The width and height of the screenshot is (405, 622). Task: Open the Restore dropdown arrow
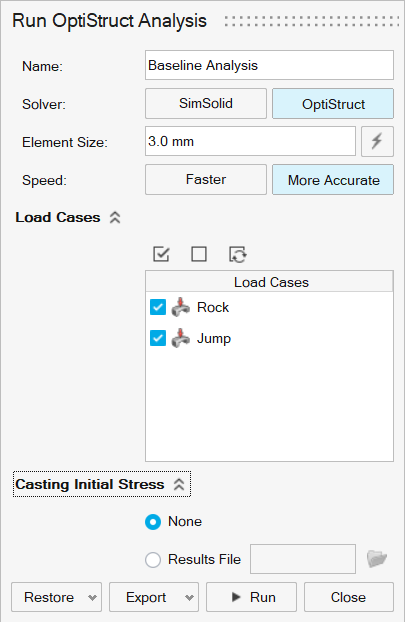click(x=92, y=597)
